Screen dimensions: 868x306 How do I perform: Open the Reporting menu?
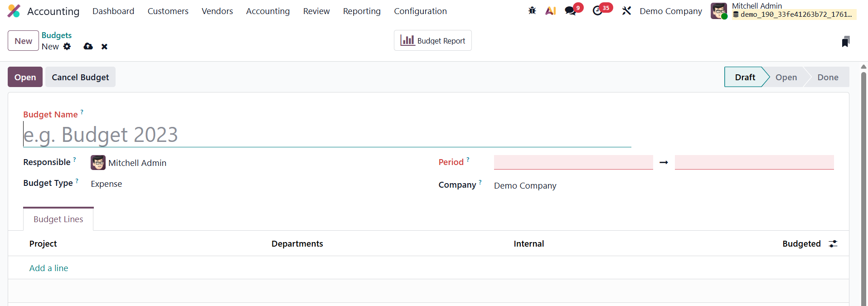click(361, 11)
